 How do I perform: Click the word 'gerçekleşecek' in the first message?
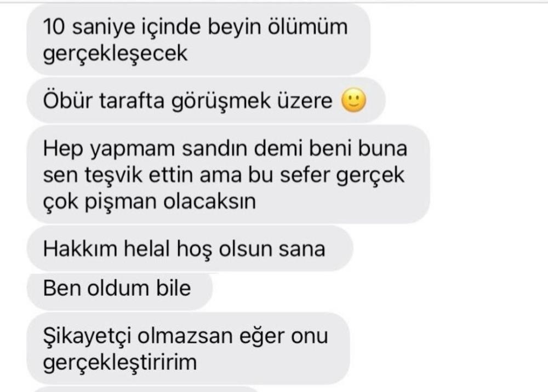115,54
